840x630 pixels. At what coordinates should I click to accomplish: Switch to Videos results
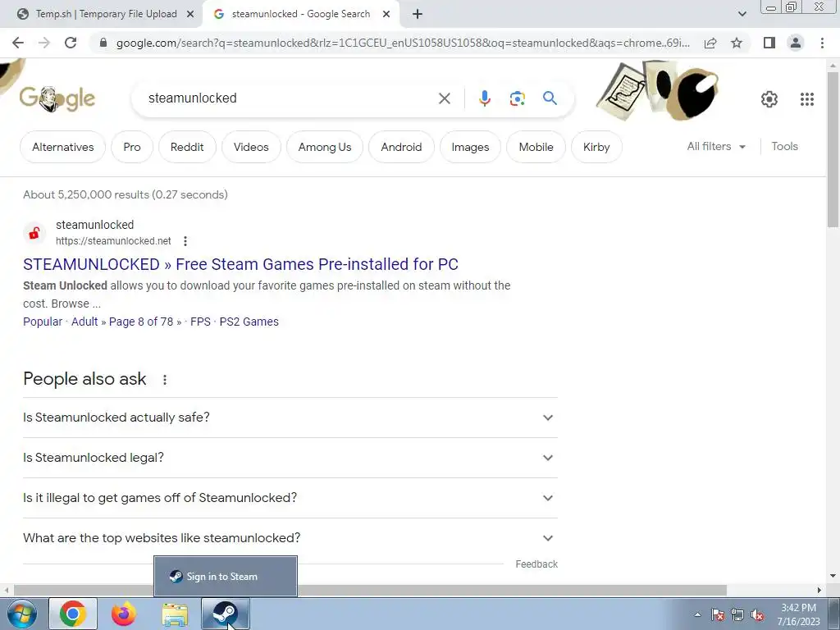[x=251, y=147]
